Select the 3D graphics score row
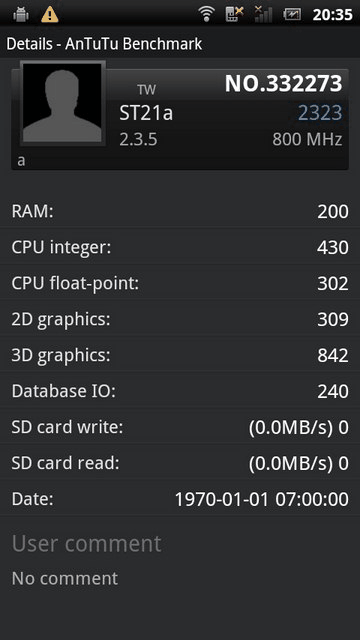Screen dimensions: 360x640 (x=180, y=355)
